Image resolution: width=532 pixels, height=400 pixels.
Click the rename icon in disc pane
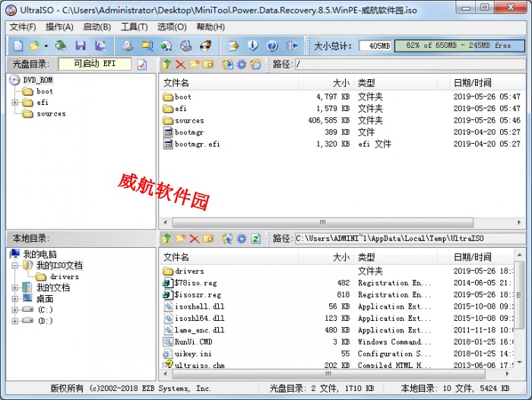(x=208, y=64)
